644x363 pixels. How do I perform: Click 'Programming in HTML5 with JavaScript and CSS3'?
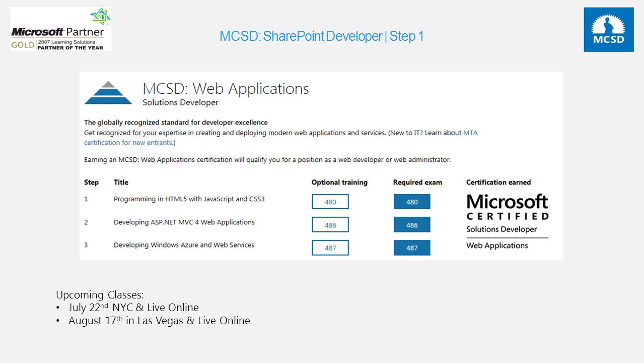pyautogui.click(x=189, y=199)
